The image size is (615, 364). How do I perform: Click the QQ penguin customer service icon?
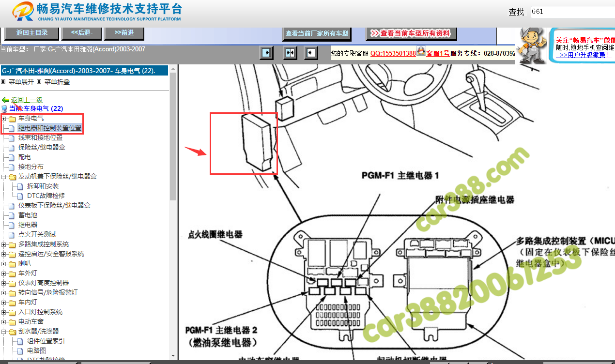pyautogui.click(x=421, y=52)
